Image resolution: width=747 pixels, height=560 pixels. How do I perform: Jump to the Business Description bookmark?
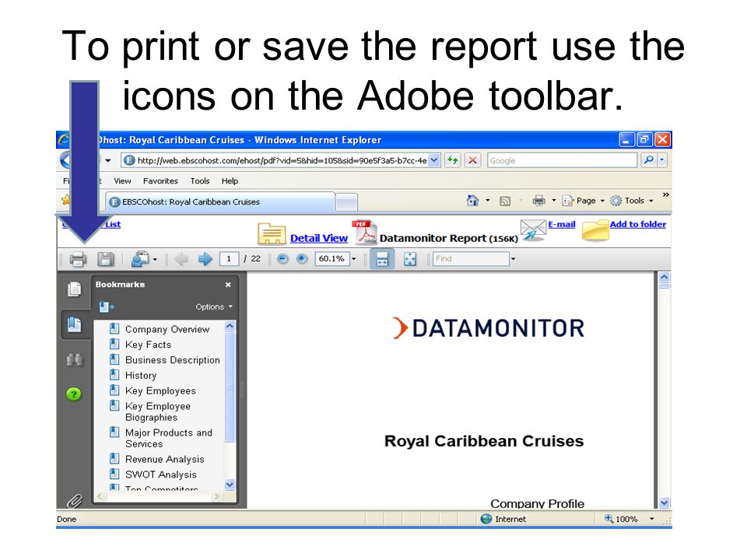173,360
